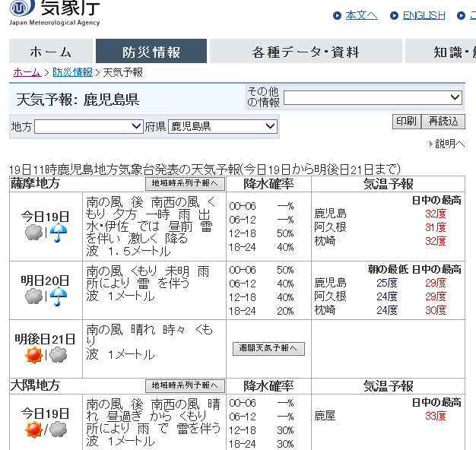The height and width of the screenshot is (450, 476).
Task: Select the 知識 navigation tab
Action: click(440, 51)
